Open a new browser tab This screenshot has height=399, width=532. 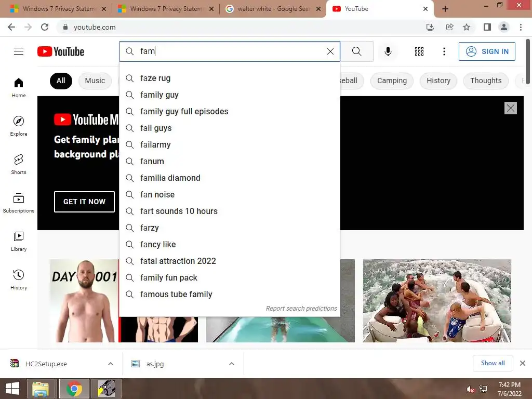[x=445, y=9]
